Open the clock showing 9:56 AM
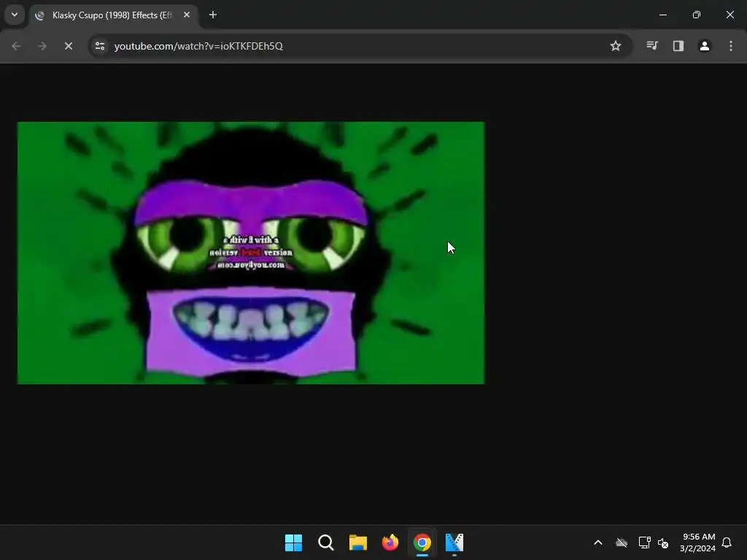This screenshot has width=747, height=560. (x=697, y=542)
